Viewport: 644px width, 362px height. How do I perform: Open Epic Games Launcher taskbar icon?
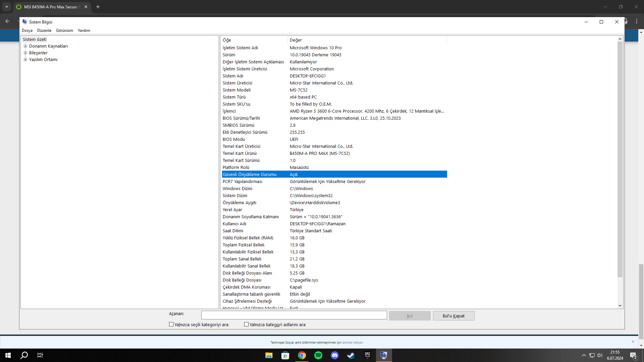367,355
